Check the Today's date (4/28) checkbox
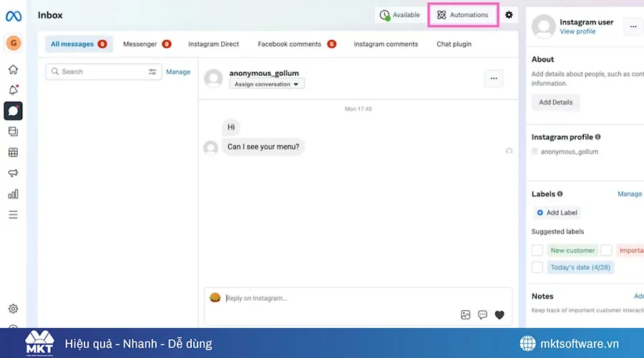Image resolution: width=644 pixels, height=358 pixels. 537,267
